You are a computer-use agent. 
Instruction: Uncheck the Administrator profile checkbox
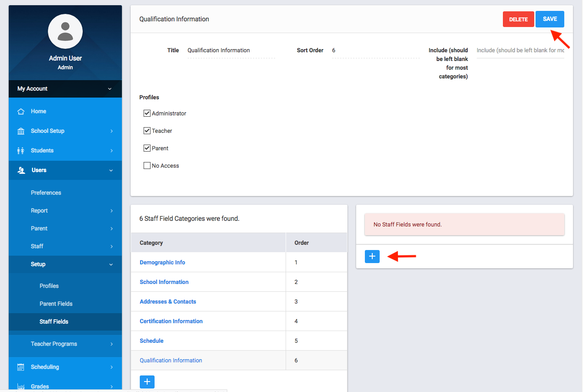(147, 113)
